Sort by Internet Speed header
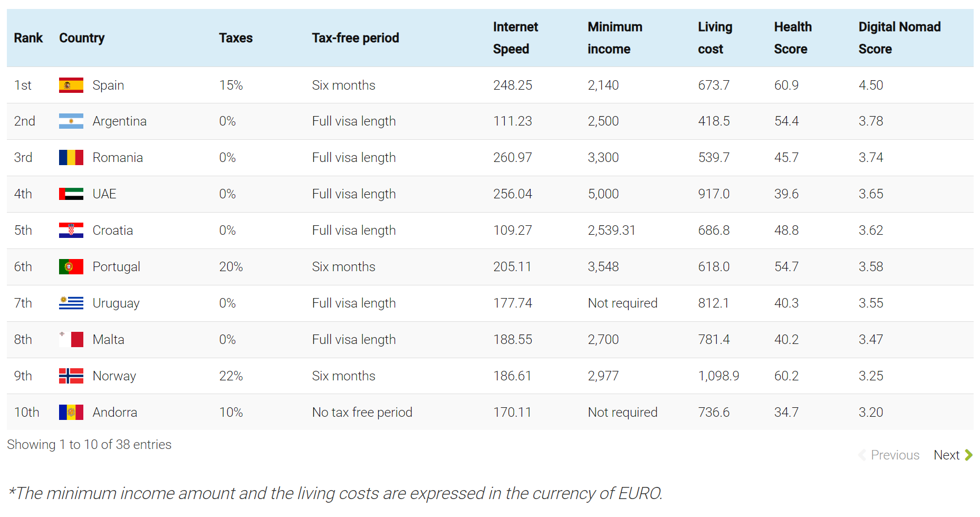 [515, 38]
